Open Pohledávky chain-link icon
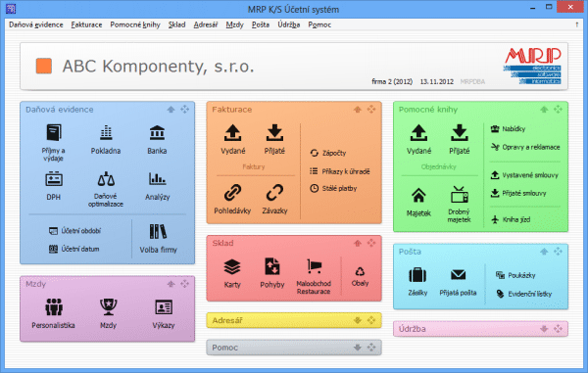The width and height of the screenshot is (588, 373). (232, 193)
